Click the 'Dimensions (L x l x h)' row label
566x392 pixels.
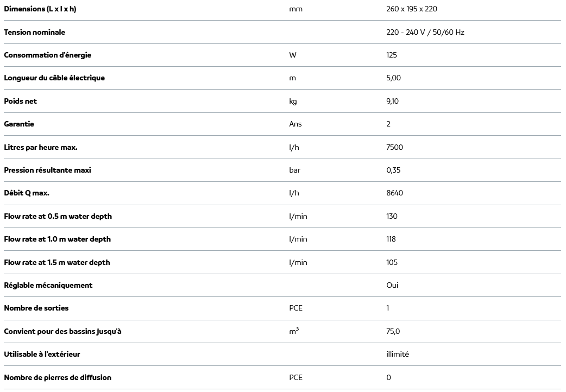coord(40,9)
